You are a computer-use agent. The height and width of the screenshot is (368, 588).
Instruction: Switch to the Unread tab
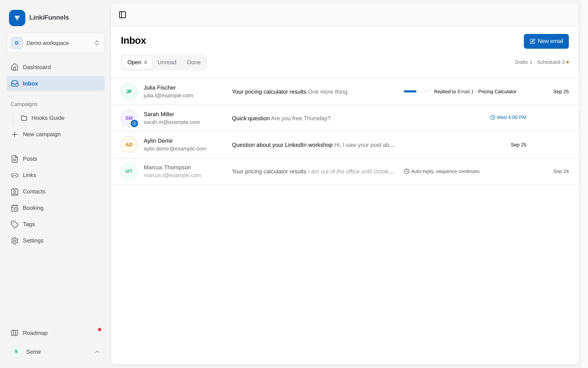click(x=167, y=63)
